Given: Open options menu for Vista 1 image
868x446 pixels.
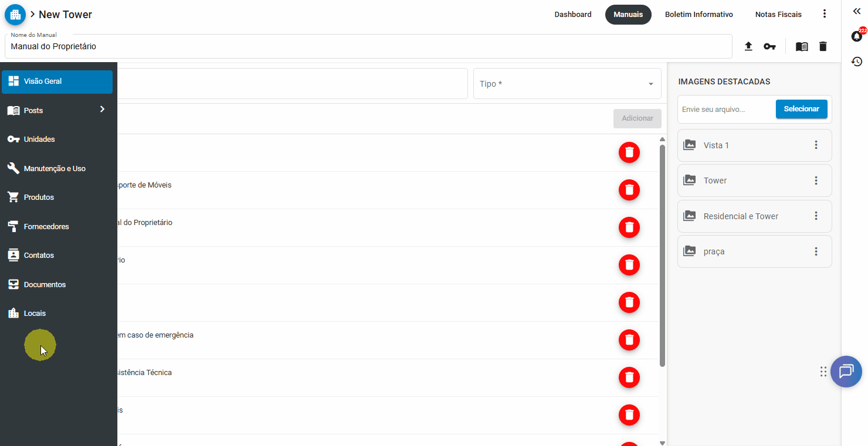Looking at the screenshot, I should pyautogui.click(x=816, y=145).
